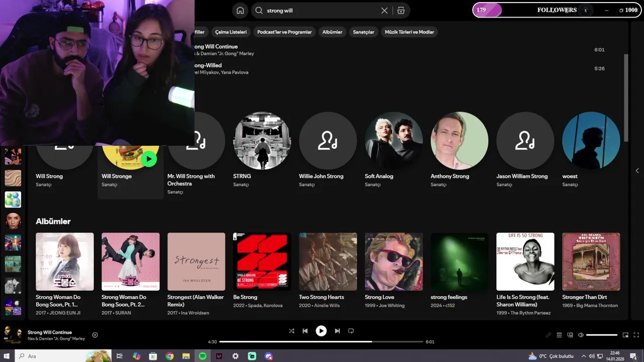This screenshot has height=362, width=644.
Task: Open the woest artist photo
Action: pyautogui.click(x=591, y=141)
